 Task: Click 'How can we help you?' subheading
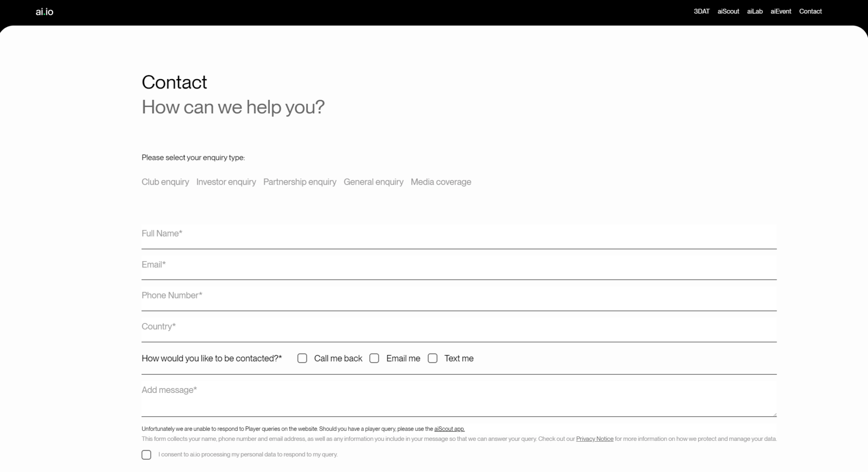(233, 107)
